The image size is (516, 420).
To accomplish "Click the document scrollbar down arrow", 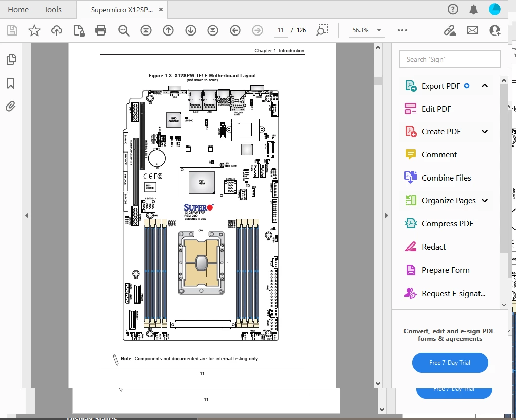I will [378, 384].
